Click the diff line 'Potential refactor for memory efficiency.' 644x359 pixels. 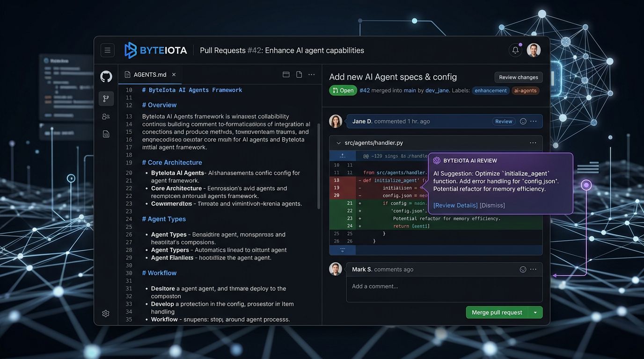446,218
